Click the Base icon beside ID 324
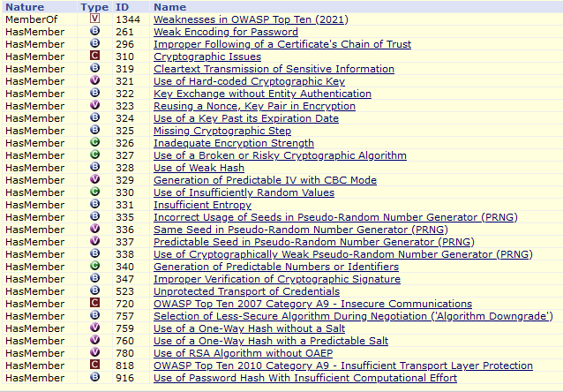 point(94,117)
